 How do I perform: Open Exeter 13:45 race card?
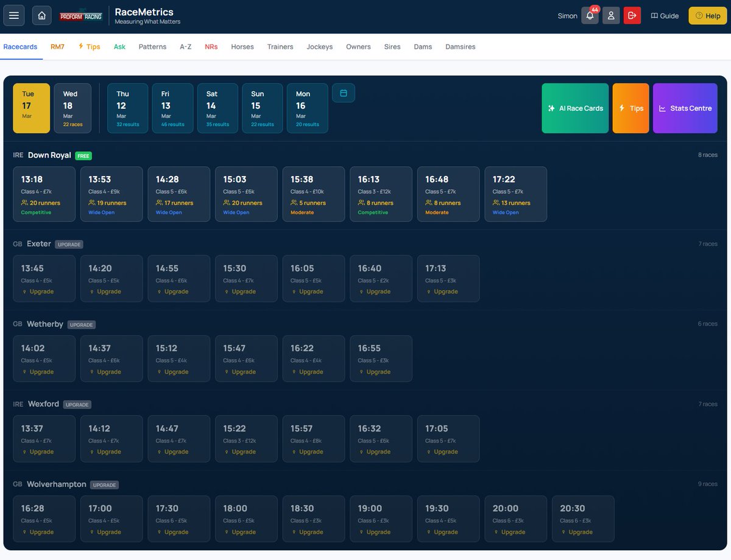point(44,279)
